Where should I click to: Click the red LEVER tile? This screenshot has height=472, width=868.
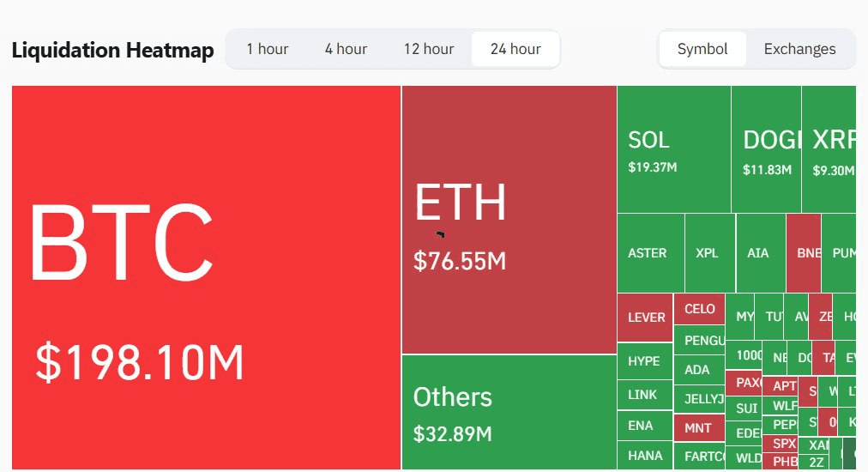645,318
